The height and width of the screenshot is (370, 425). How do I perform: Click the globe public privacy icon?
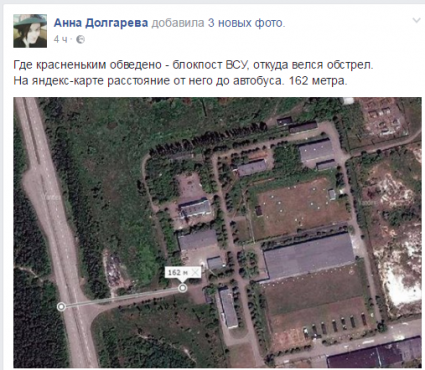pos(80,40)
